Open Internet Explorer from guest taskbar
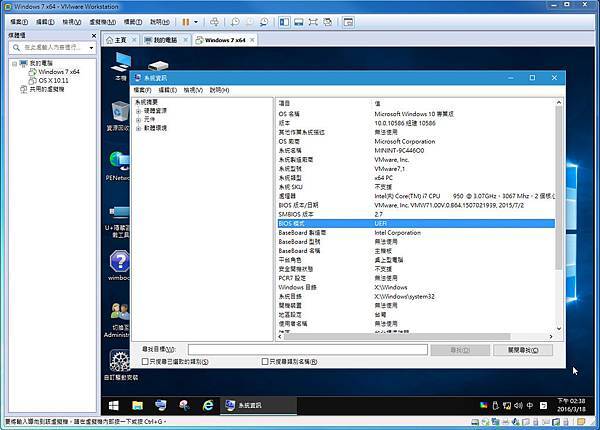Image resolution: width=600 pixels, height=430 pixels. 208,406
